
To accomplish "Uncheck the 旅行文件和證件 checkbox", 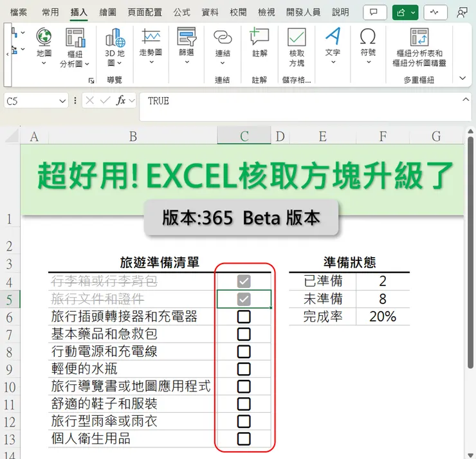I will click(244, 299).
